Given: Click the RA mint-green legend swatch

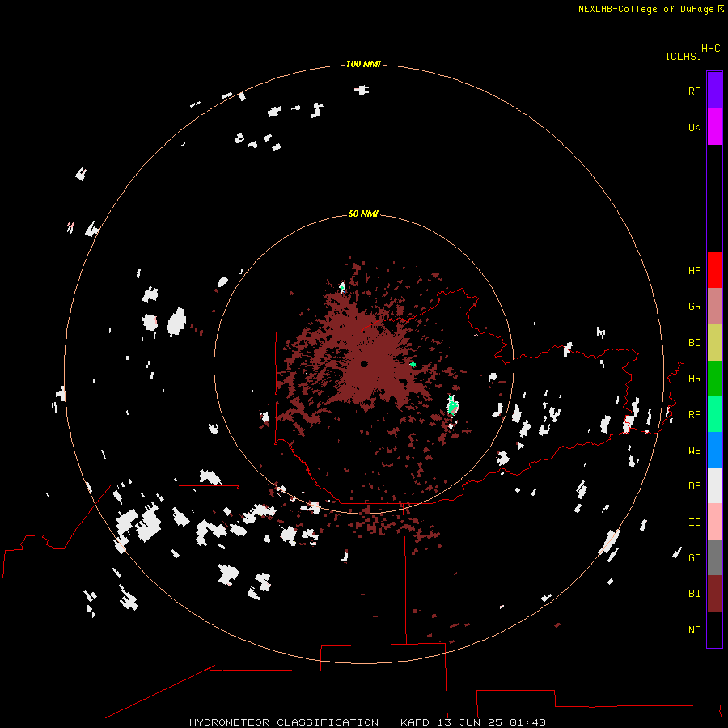Looking at the screenshot, I should coord(714,413).
